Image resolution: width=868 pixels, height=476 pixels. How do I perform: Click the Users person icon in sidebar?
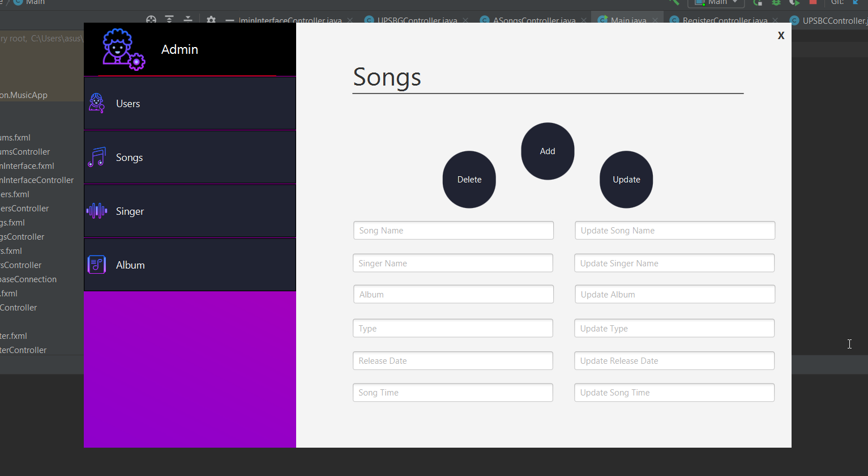97,103
